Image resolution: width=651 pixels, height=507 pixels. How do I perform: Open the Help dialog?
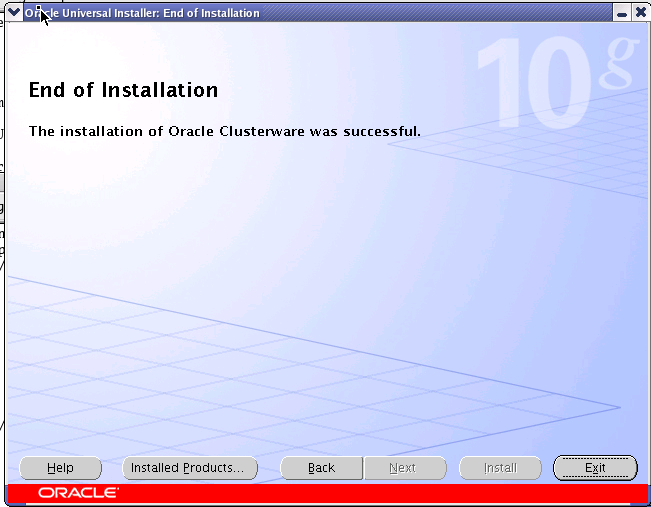pyautogui.click(x=60, y=468)
